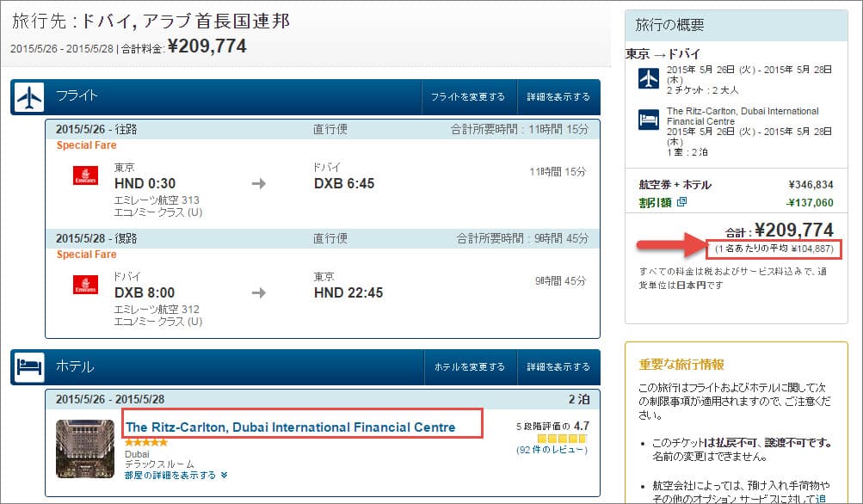Click the HND 0:30 departure time

(145, 183)
